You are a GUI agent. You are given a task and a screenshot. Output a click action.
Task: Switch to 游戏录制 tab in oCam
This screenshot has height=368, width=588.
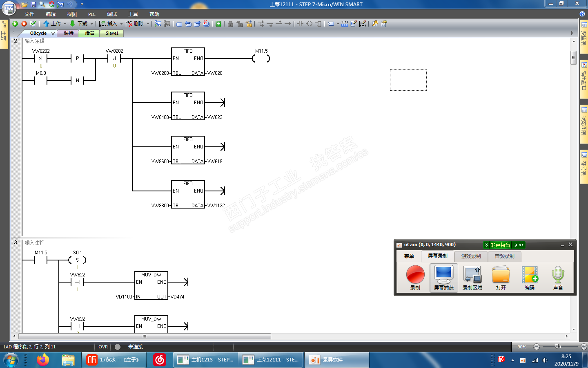pos(471,256)
